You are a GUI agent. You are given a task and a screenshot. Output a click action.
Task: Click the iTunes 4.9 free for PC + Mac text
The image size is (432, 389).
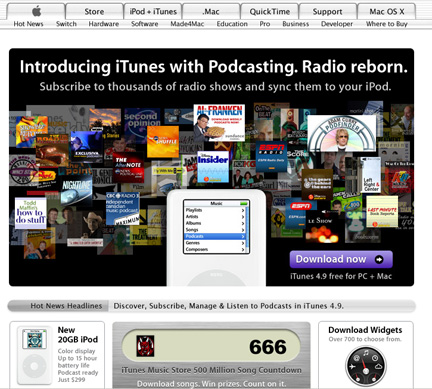click(341, 276)
